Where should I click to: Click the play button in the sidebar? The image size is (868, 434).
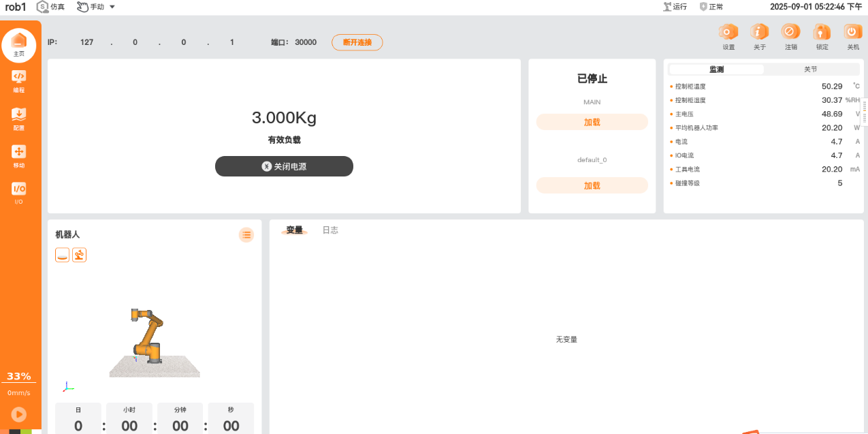pos(19,414)
